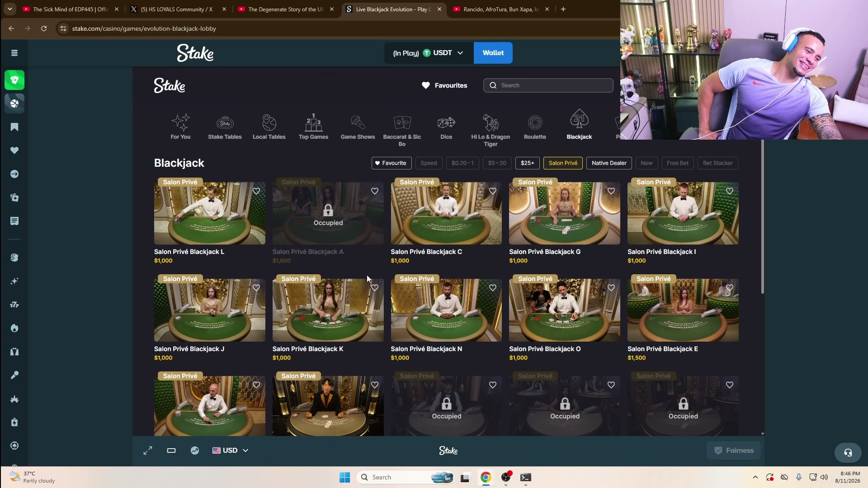Open the Roulette category

(535, 127)
